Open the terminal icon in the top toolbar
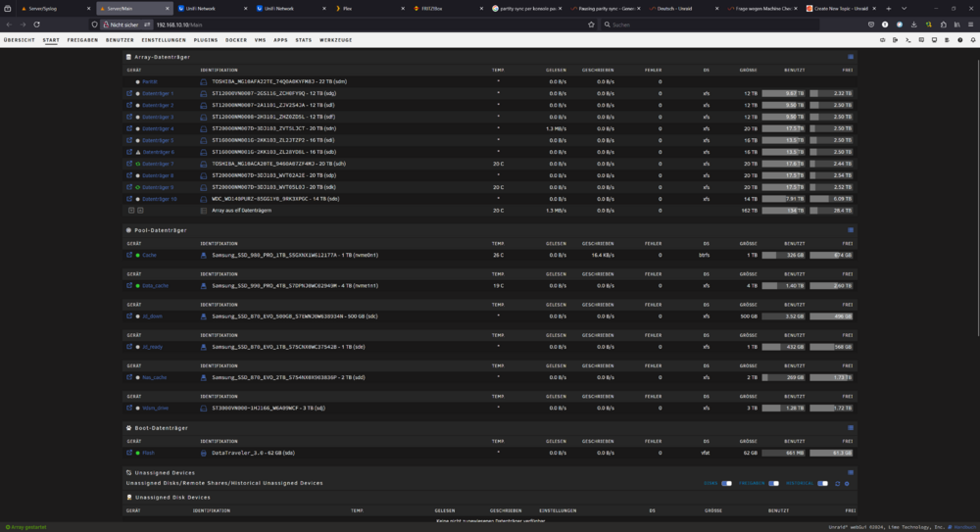This screenshot has width=980, height=532. [x=908, y=40]
